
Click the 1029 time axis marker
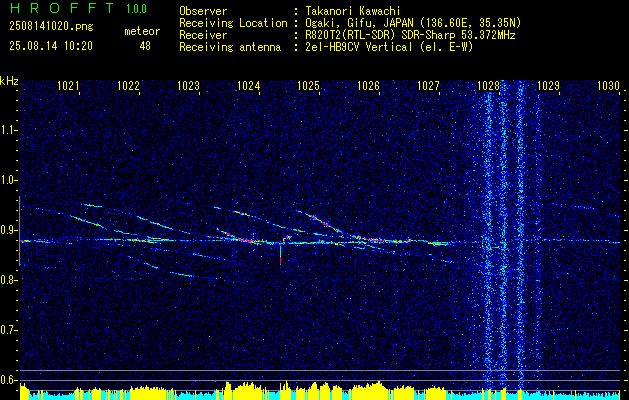tap(548, 85)
